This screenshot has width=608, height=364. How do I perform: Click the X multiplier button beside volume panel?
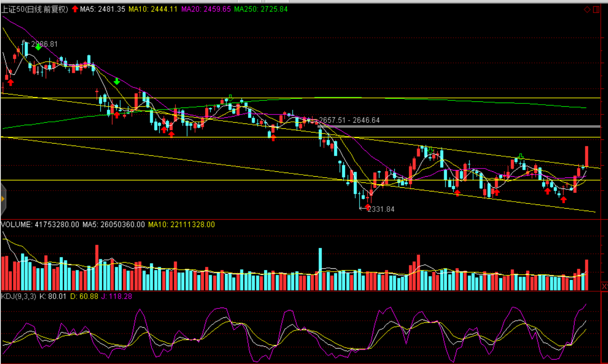click(x=604, y=286)
